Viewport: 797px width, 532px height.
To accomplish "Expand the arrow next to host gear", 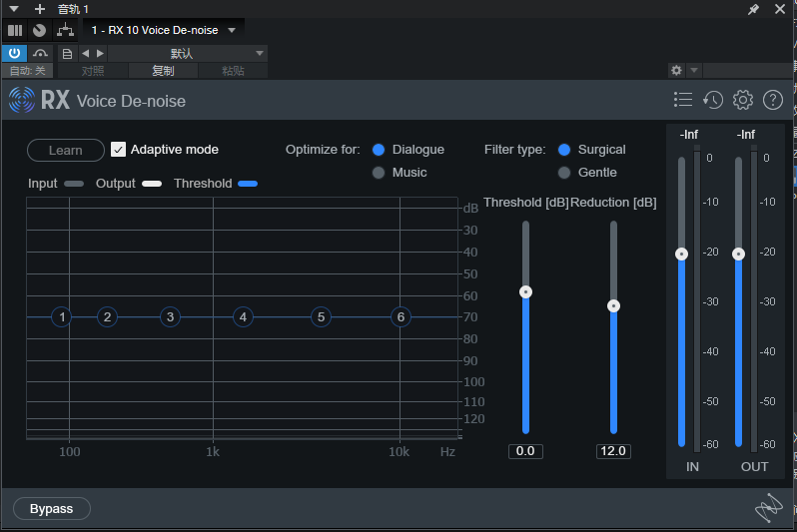I will (694, 71).
